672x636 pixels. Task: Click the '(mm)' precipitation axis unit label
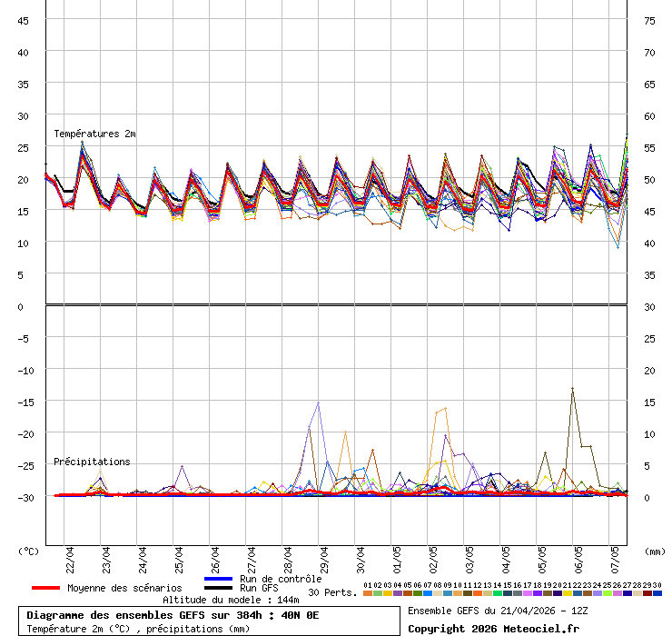(655, 551)
